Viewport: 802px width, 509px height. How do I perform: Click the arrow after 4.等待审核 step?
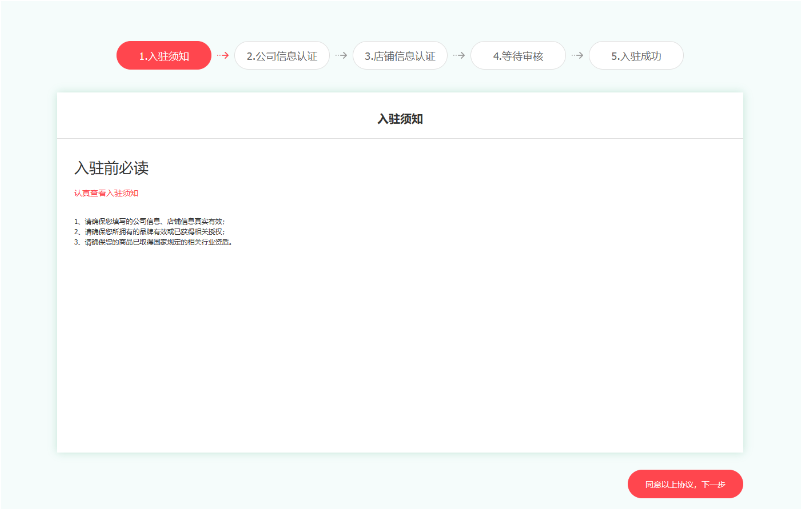(x=577, y=55)
